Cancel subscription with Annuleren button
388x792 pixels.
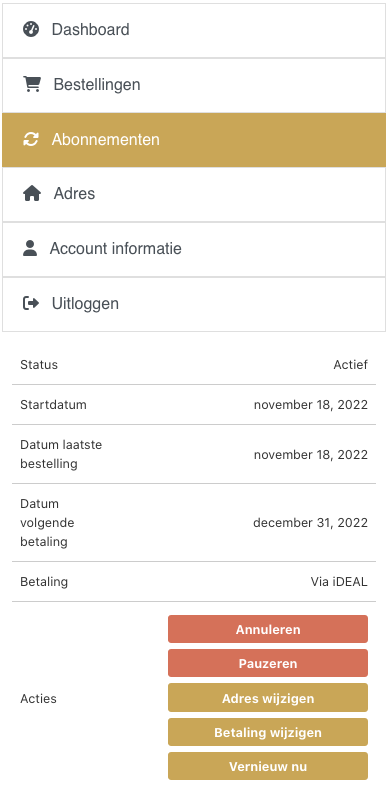pos(268,629)
